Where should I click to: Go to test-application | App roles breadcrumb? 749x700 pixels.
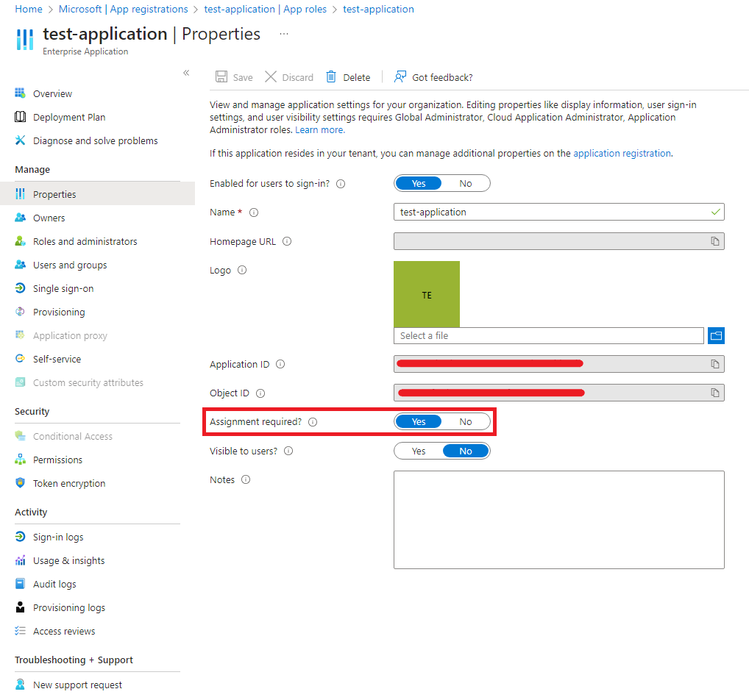(x=265, y=9)
